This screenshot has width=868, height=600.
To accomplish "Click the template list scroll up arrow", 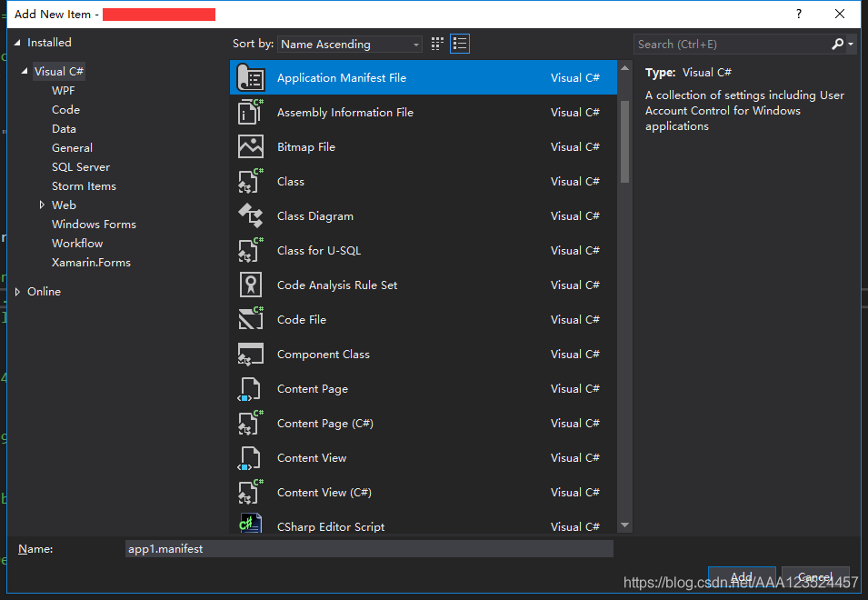I will pos(624,68).
